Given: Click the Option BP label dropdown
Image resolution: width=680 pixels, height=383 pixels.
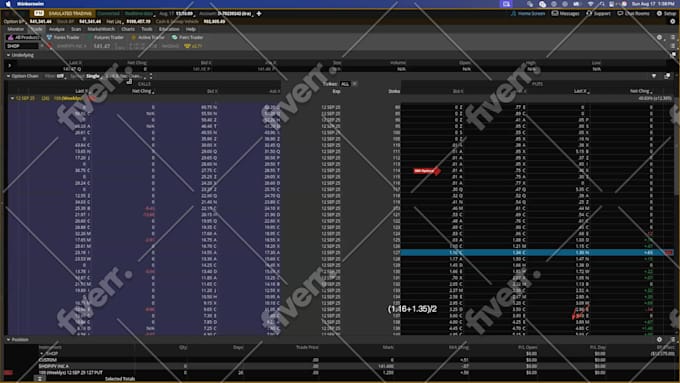Looking at the screenshot, I should (15, 21).
